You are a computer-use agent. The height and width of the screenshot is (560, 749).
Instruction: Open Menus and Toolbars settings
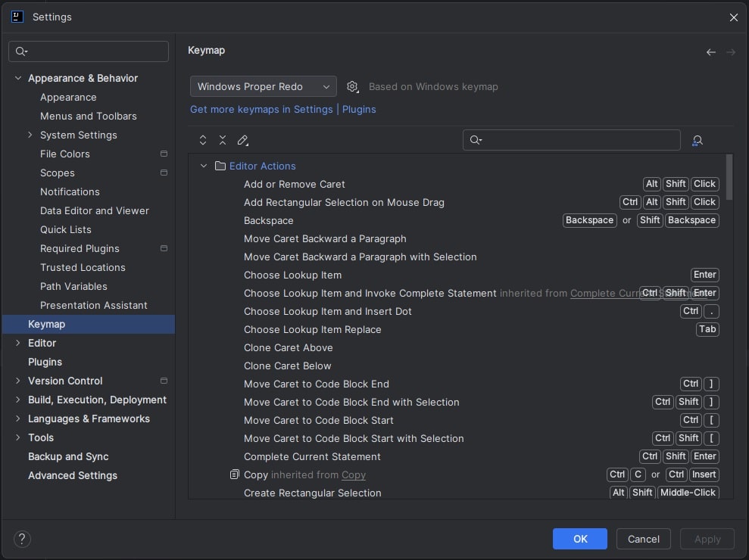[89, 116]
